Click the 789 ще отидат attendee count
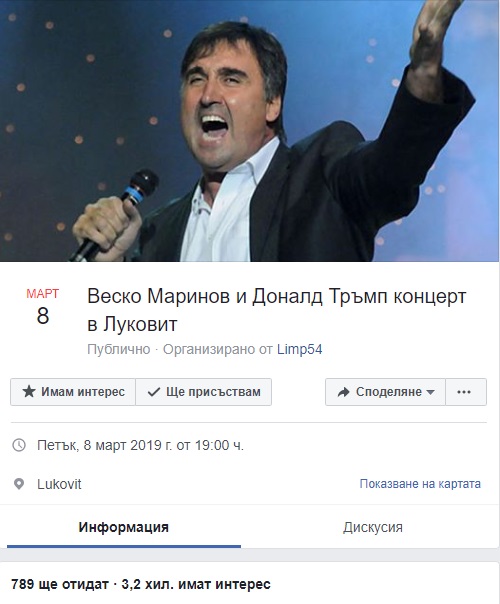This screenshot has width=500, height=604. click(x=60, y=584)
